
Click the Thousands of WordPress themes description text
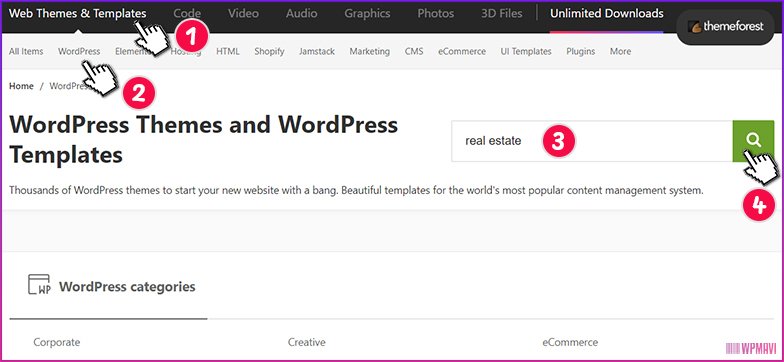coord(356,190)
